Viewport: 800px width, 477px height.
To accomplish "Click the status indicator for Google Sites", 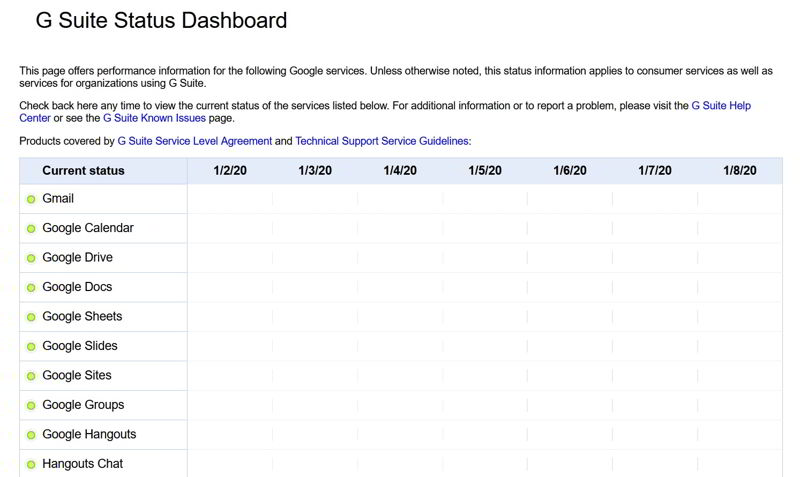I will (x=31, y=376).
